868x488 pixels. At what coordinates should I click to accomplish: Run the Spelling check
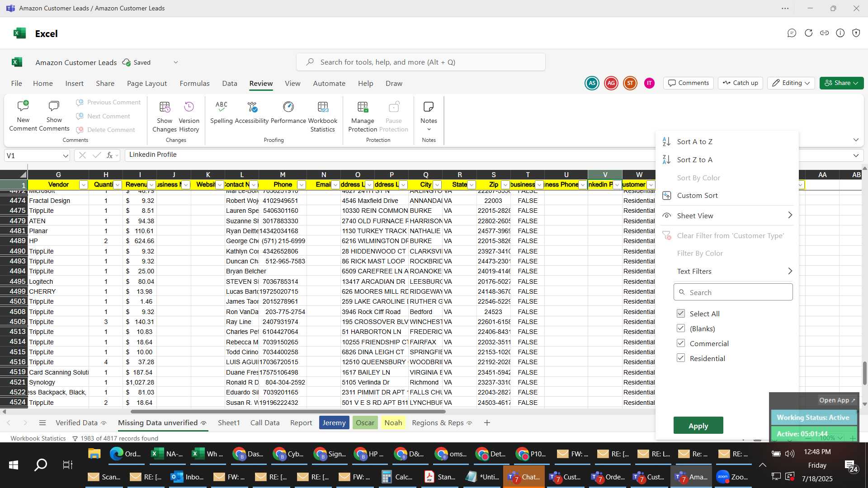(x=222, y=112)
